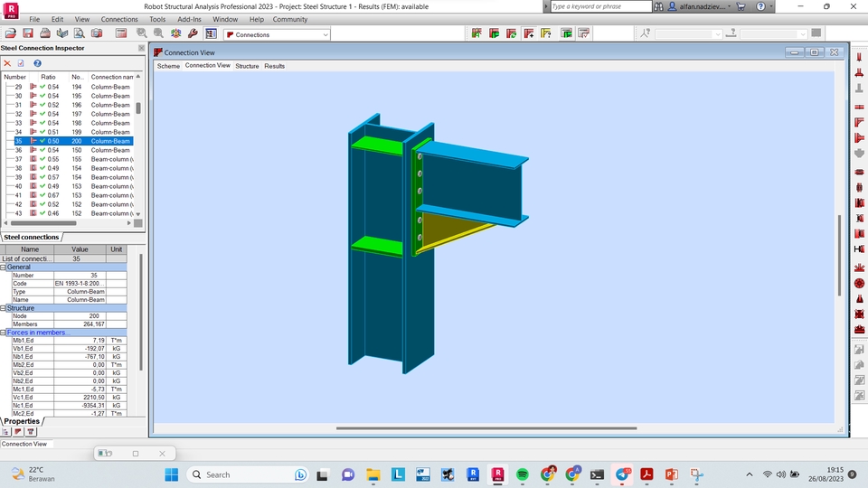Screen dimensions: 868x488
Task: Click the Open project folder icon
Action: pyautogui.click(x=10, y=33)
